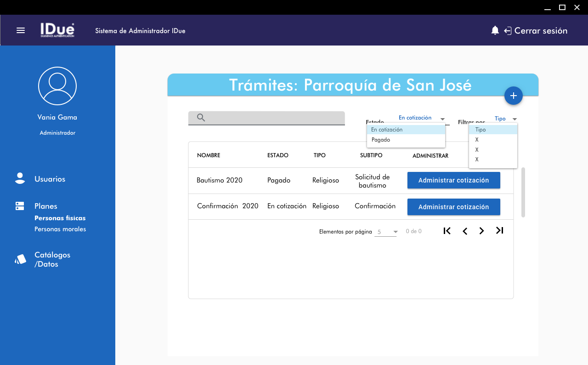Open Usuarios in the sidebar
Image resolution: width=588 pixels, height=365 pixels.
[x=50, y=179]
